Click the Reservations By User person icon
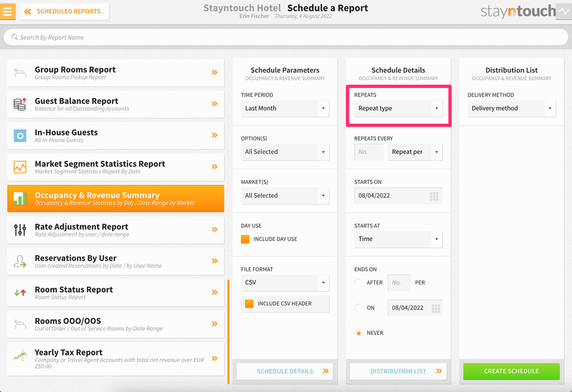The height and width of the screenshot is (392, 572). (x=20, y=261)
